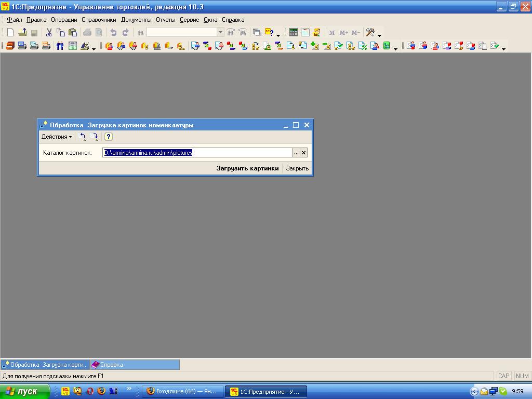Click the Copy icon in toolbar
Image resolution: width=532 pixels, height=399 pixels.
61,33
